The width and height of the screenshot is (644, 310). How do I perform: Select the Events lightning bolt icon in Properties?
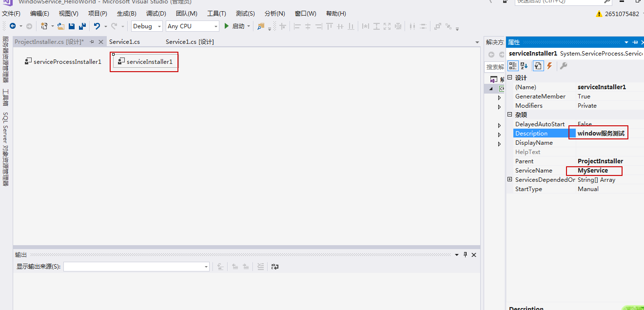pyautogui.click(x=549, y=66)
